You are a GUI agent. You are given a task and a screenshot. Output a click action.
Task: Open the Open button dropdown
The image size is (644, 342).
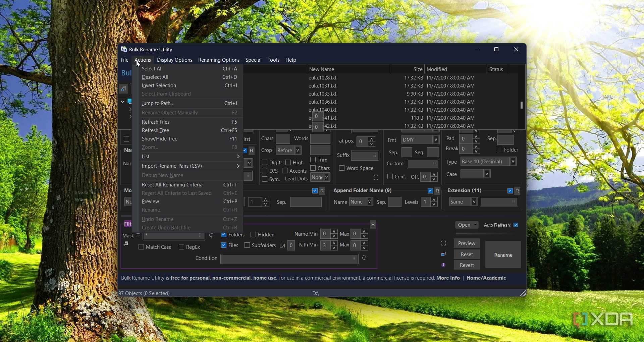coord(476,225)
